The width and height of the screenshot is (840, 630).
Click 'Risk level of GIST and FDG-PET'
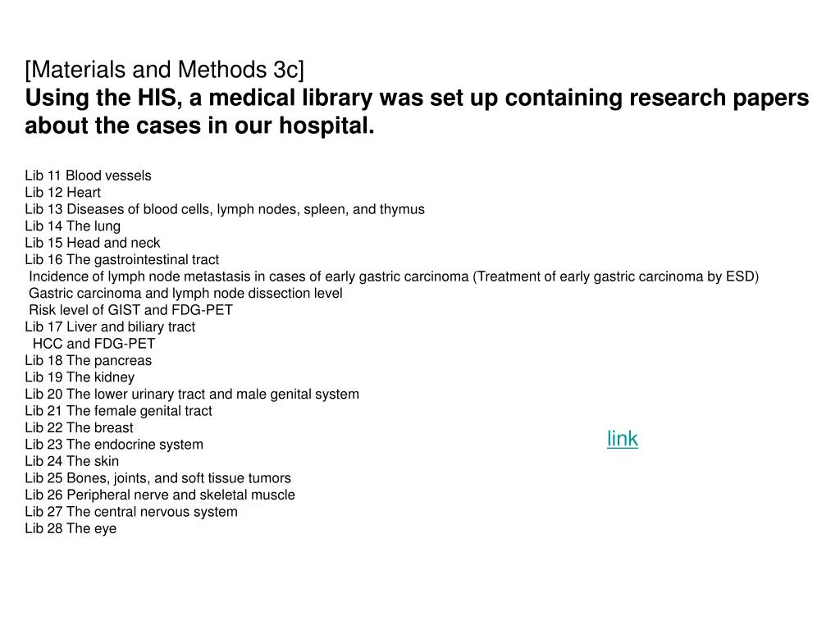click(x=130, y=310)
